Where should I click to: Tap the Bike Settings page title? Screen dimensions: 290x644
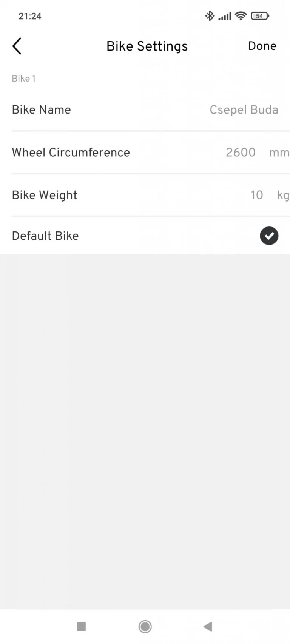click(x=147, y=46)
